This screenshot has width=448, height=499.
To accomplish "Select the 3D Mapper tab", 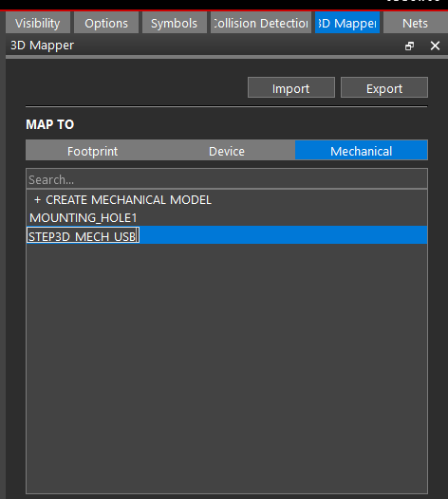I will (347, 23).
